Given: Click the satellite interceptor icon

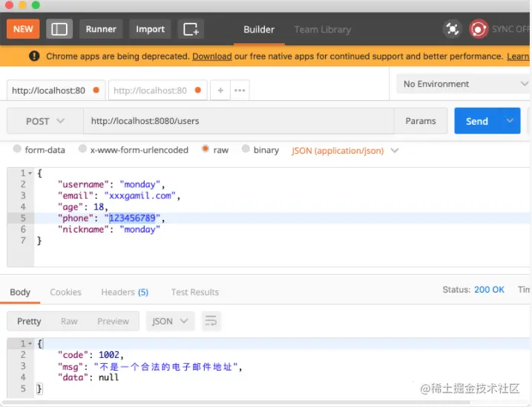Looking at the screenshot, I should pos(453,29).
